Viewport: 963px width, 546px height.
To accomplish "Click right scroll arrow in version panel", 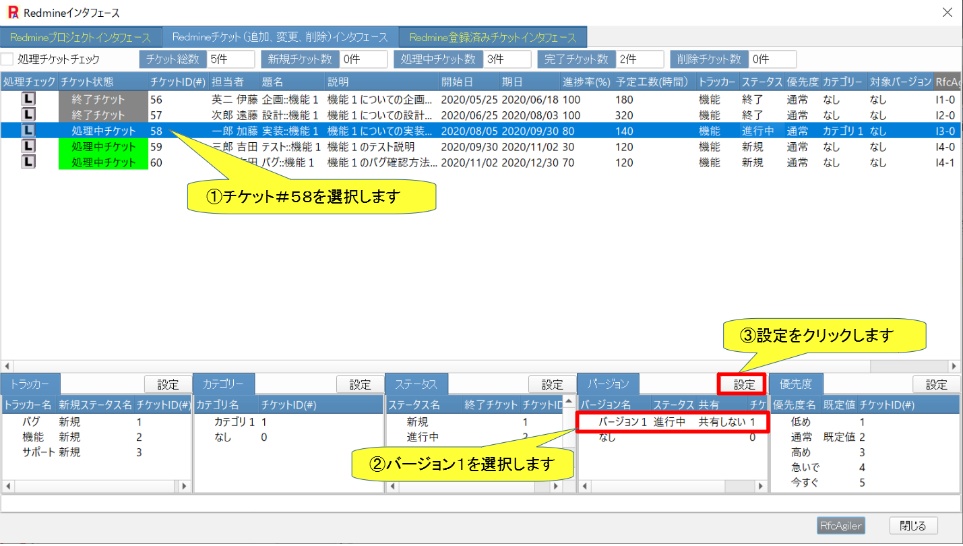I will coord(760,486).
